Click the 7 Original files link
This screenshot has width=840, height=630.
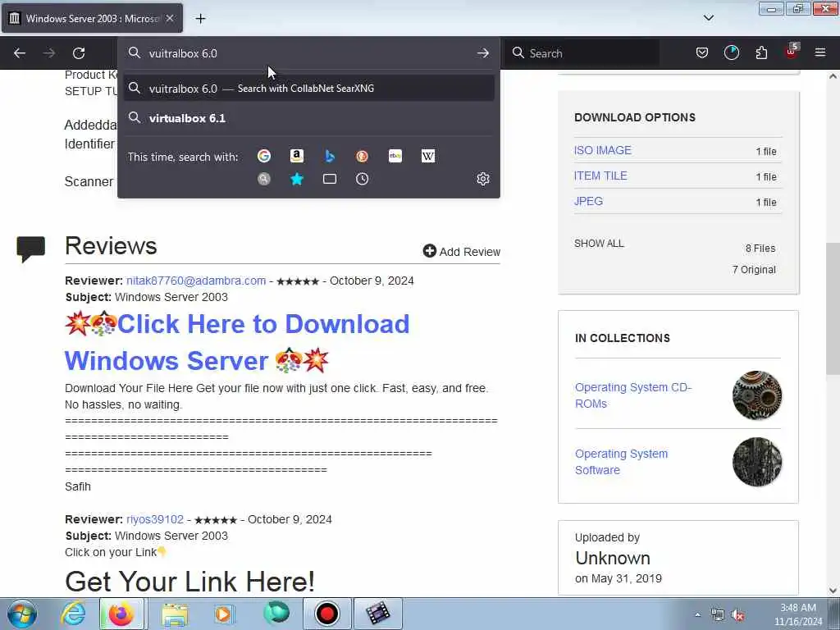coord(754,269)
